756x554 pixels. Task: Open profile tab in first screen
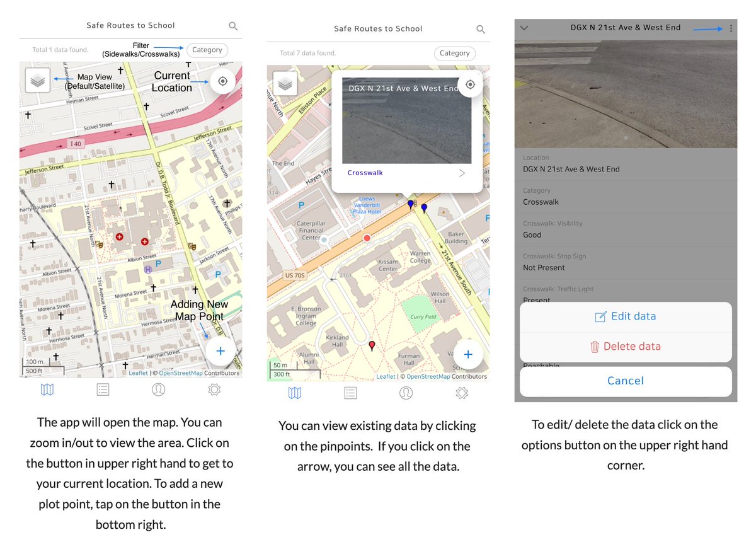pos(159,390)
